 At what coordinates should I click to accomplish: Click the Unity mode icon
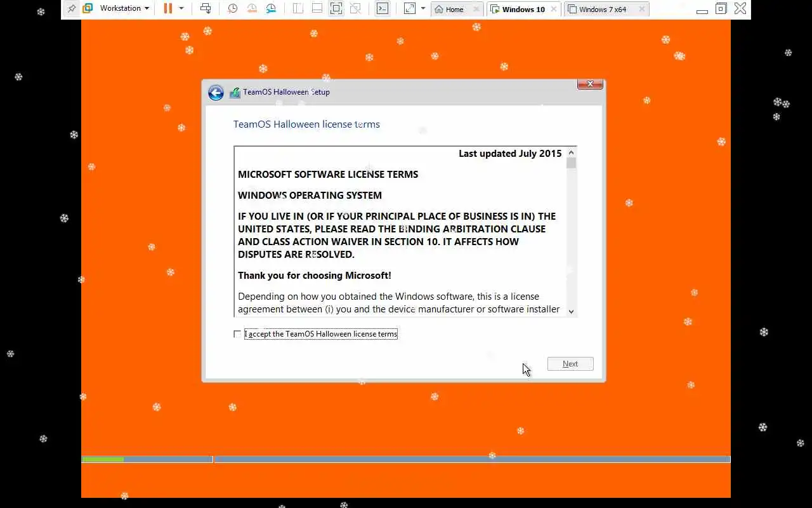point(356,9)
